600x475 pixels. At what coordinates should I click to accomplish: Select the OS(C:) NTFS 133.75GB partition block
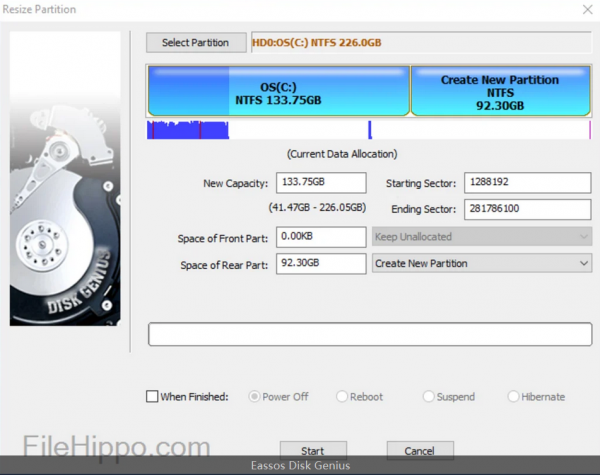click(x=278, y=92)
